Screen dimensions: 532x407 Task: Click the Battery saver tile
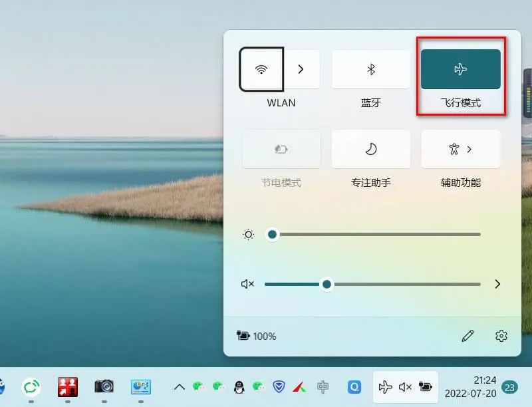coord(280,149)
